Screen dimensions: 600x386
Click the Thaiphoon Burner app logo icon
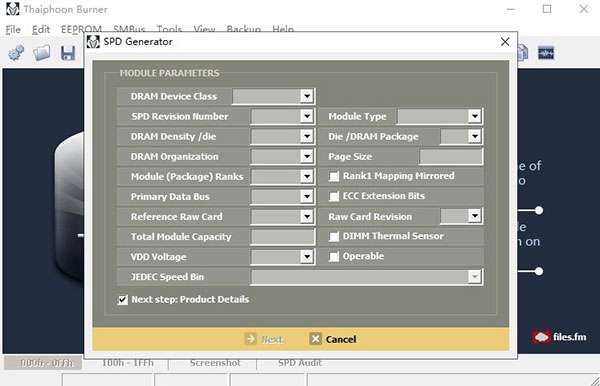pyautogui.click(x=13, y=9)
